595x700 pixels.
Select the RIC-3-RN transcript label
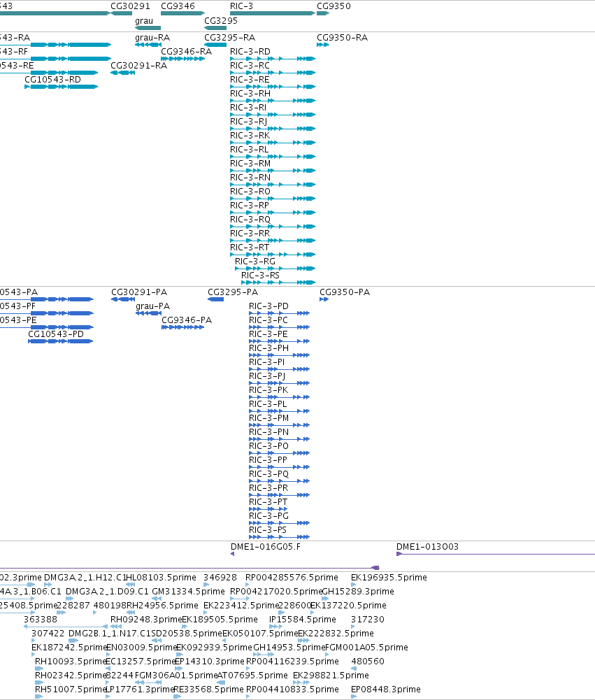(x=250, y=178)
